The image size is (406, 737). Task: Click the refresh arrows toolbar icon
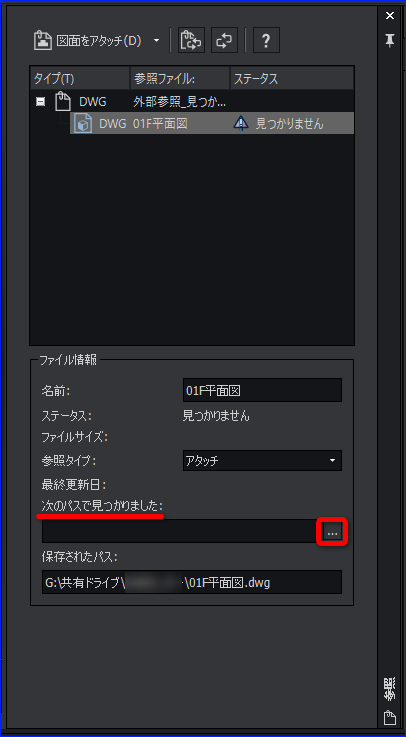click(x=224, y=41)
